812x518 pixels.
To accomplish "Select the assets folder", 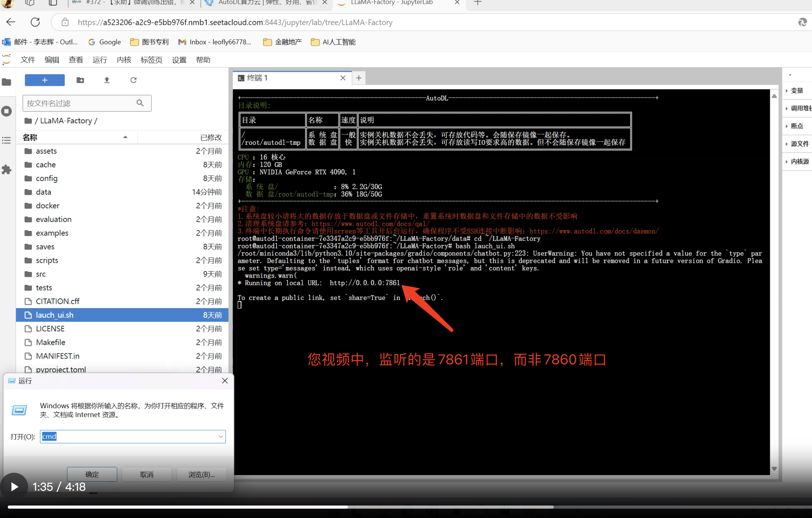I will [x=122, y=151].
